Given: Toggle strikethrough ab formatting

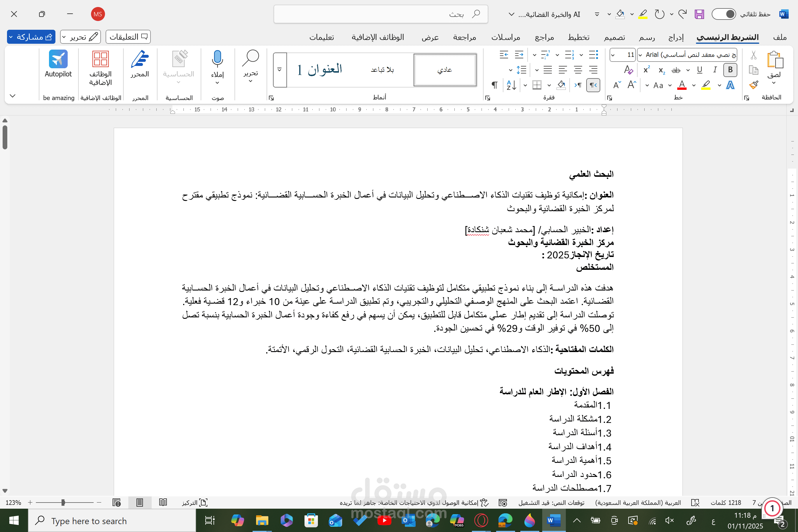Looking at the screenshot, I should [x=676, y=70].
